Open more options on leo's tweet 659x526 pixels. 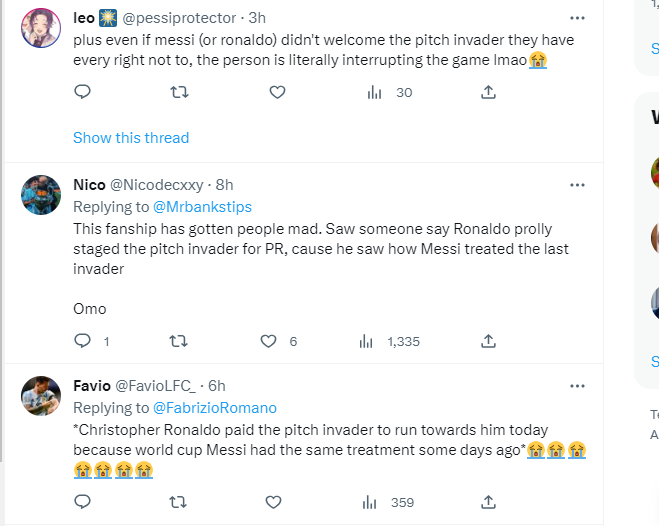point(577,18)
